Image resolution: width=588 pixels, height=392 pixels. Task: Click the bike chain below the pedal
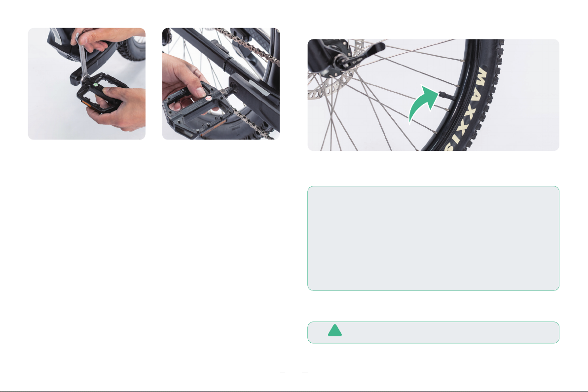click(x=251, y=122)
